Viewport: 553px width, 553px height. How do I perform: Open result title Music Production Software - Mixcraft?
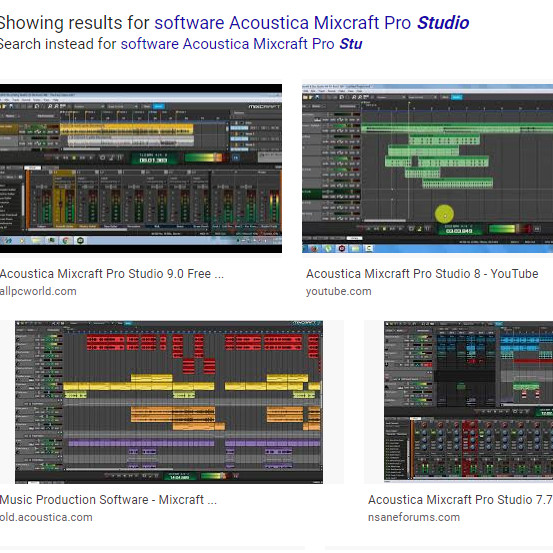(108, 500)
